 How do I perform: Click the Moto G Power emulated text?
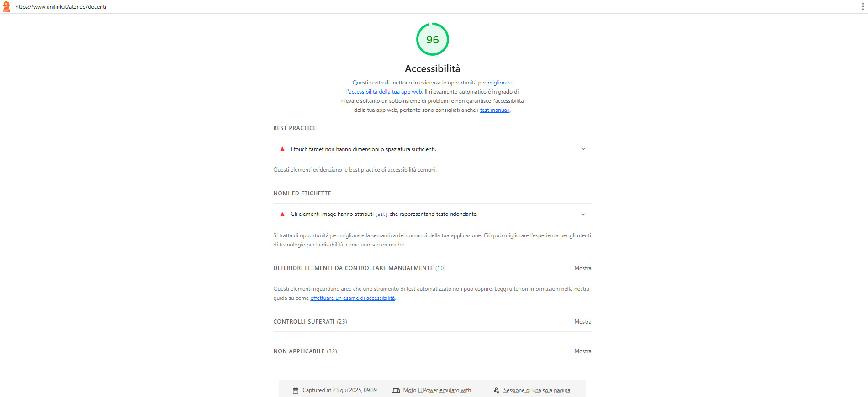[437, 390]
